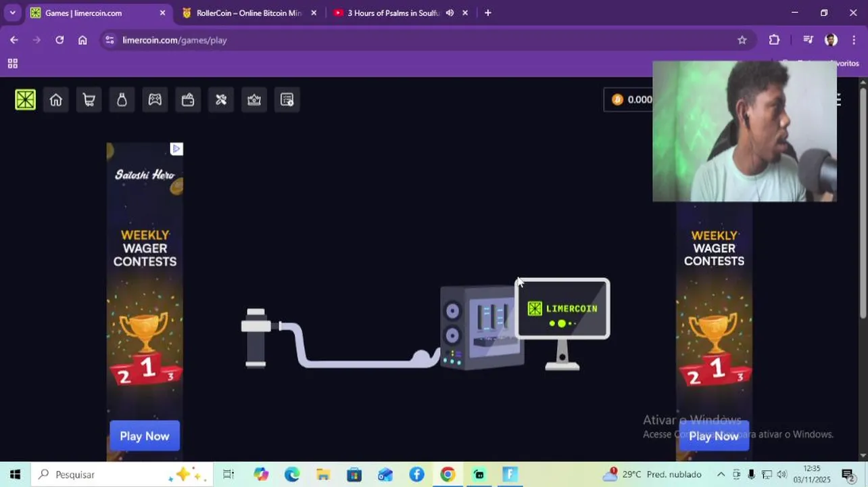
Task: Open the shopping cart store icon
Action: [x=89, y=100]
